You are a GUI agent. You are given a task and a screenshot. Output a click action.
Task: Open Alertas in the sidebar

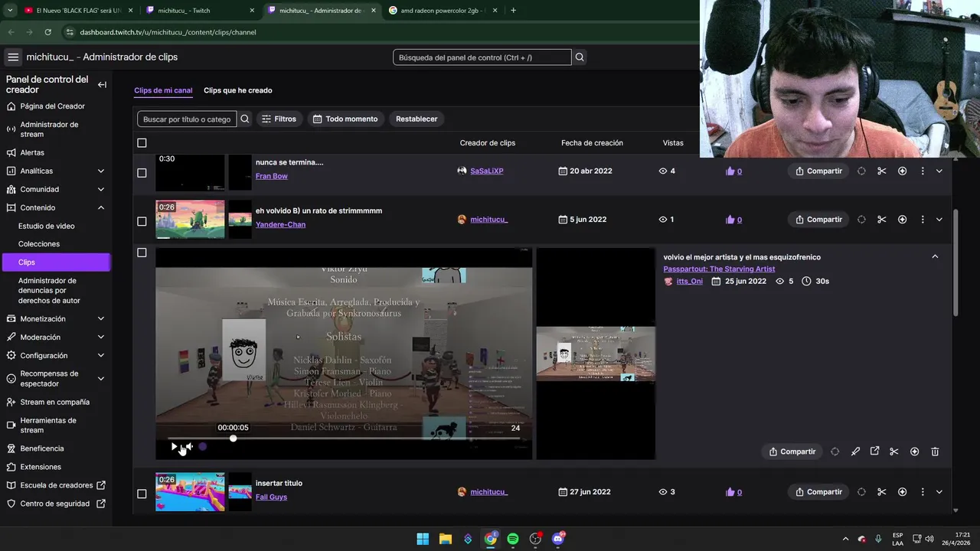pos(32,152)
